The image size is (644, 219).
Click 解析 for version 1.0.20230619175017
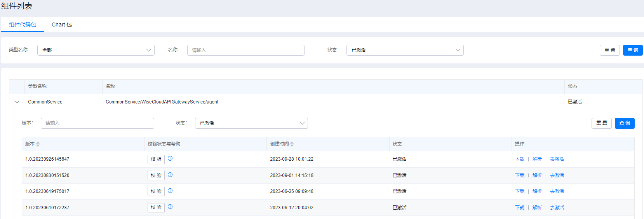537,191
